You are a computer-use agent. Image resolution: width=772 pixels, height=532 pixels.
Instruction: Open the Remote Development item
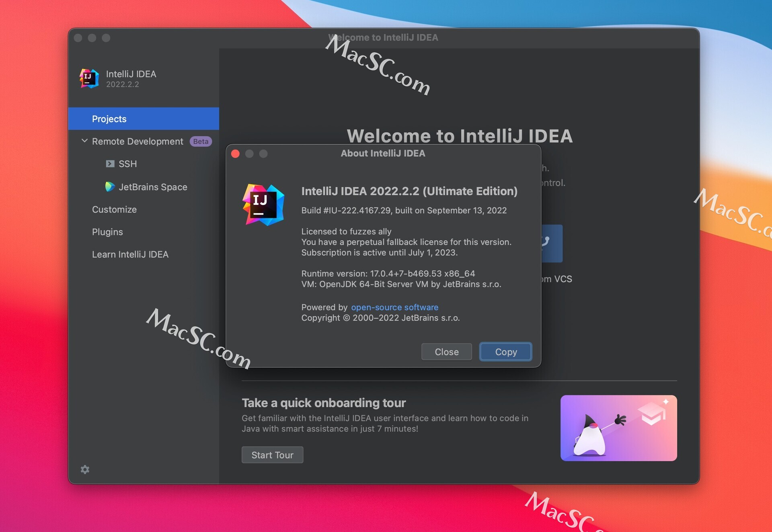click(x=138, y=141)
